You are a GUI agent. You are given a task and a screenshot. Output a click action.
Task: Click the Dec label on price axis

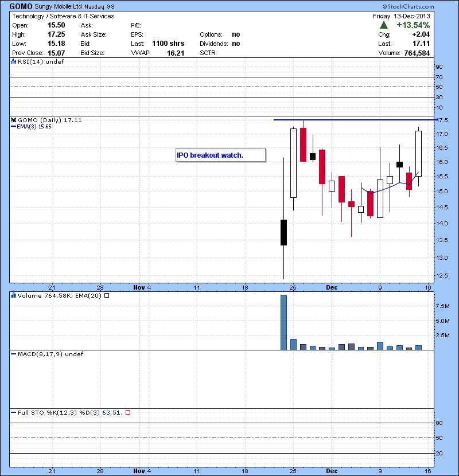332,287
